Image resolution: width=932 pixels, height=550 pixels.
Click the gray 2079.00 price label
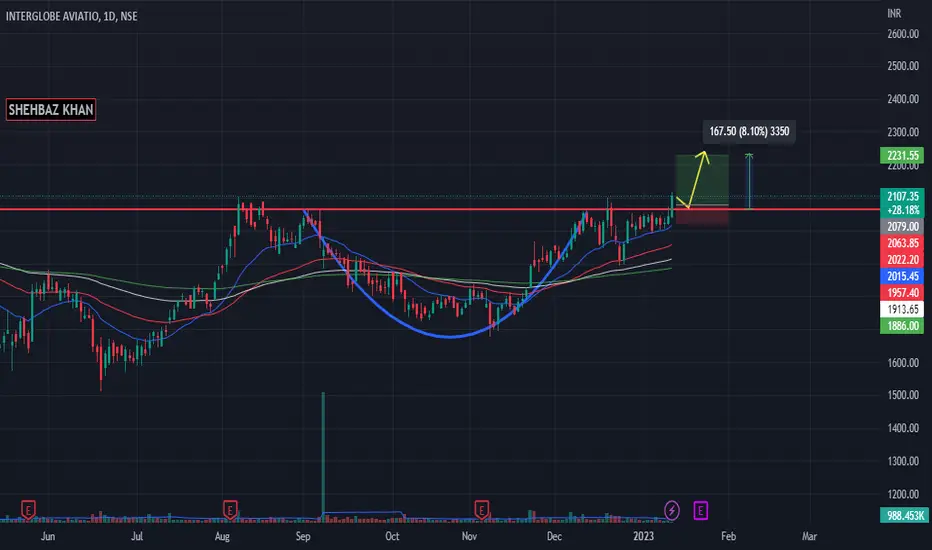(902, 226)
